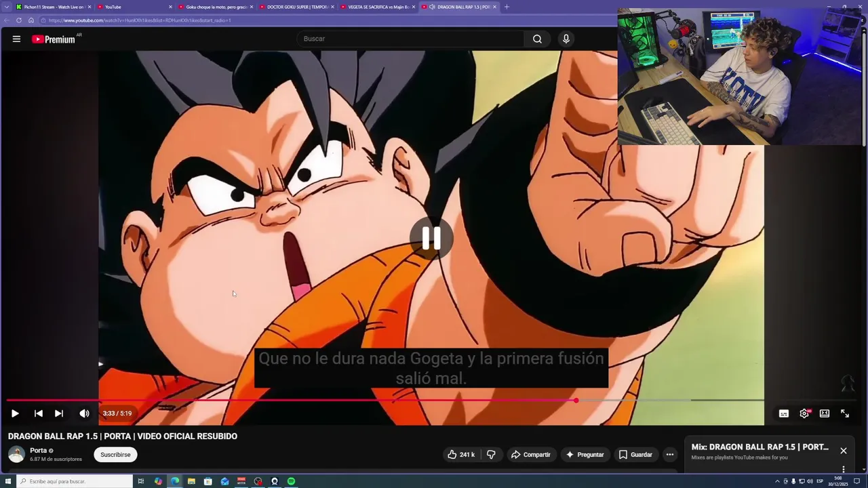Change ESP keyboard language
The height and width of the screenshot is (488, 868).
pyautogui.click(x=820, y=481)
